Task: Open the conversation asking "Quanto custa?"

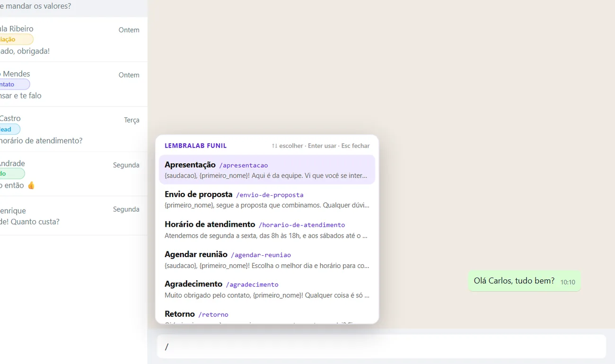Action: pos(73,216)
